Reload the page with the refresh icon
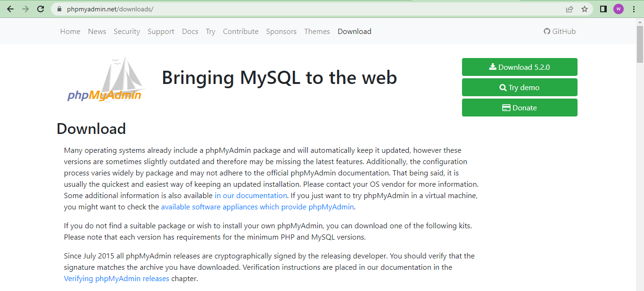644x291 pixels. coord(41,9)
